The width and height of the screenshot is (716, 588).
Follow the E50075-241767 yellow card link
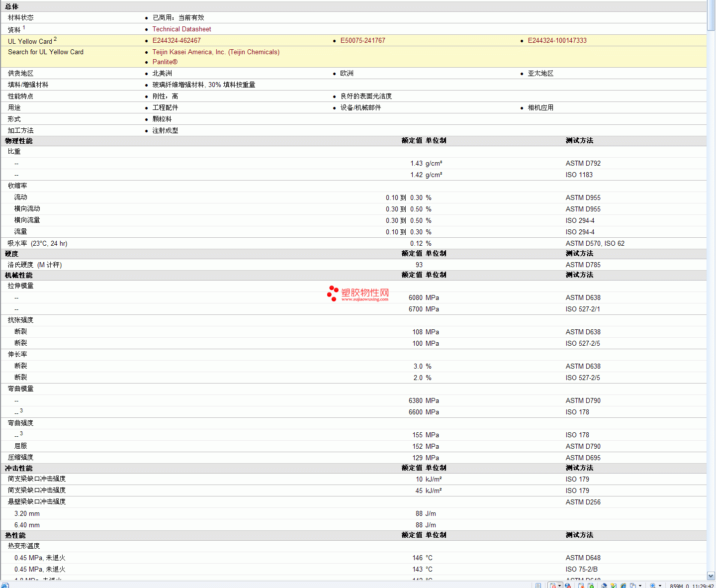coord(362,41)
